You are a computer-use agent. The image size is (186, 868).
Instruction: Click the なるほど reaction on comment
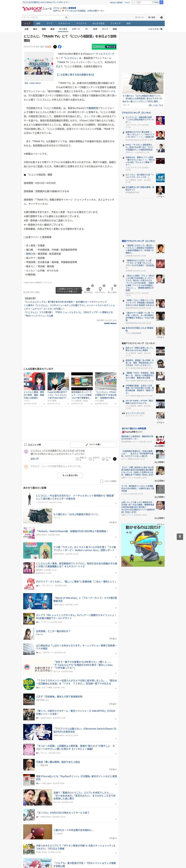91,459
